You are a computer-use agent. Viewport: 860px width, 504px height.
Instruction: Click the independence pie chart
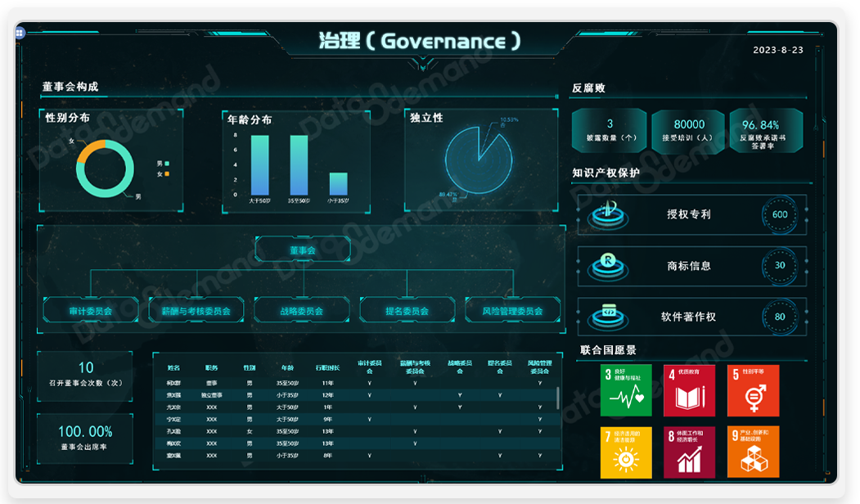tap(479, 160)
